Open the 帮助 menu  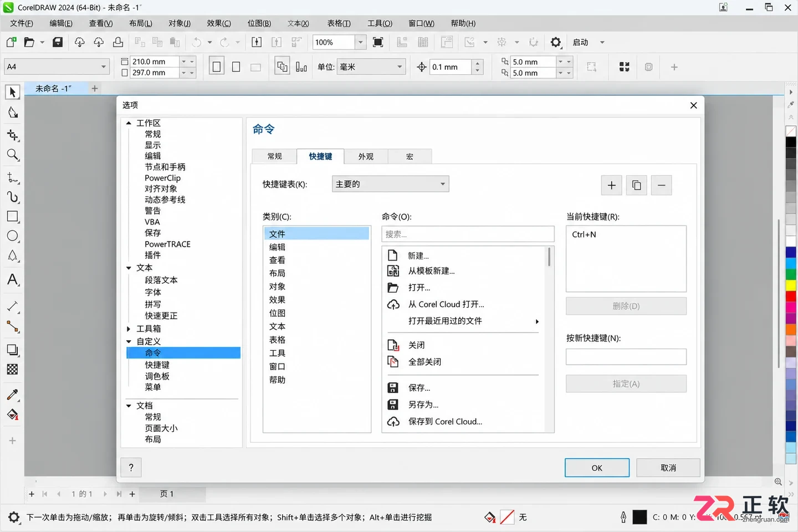463,23
